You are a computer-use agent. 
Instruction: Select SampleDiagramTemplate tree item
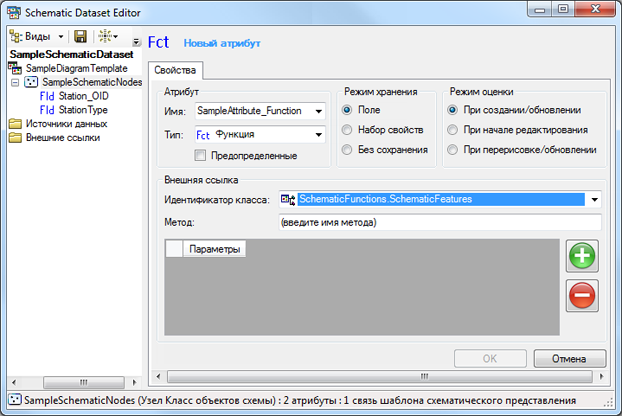77,69
